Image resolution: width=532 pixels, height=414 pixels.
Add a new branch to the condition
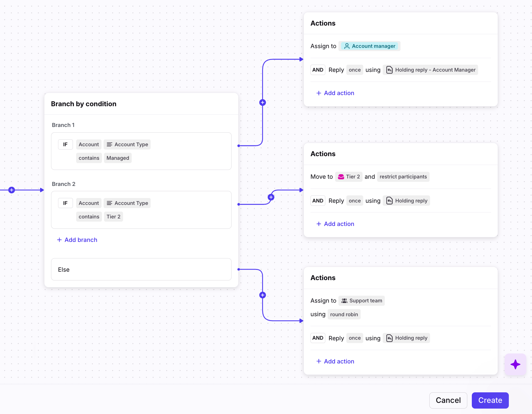click(x=77, y=240)
